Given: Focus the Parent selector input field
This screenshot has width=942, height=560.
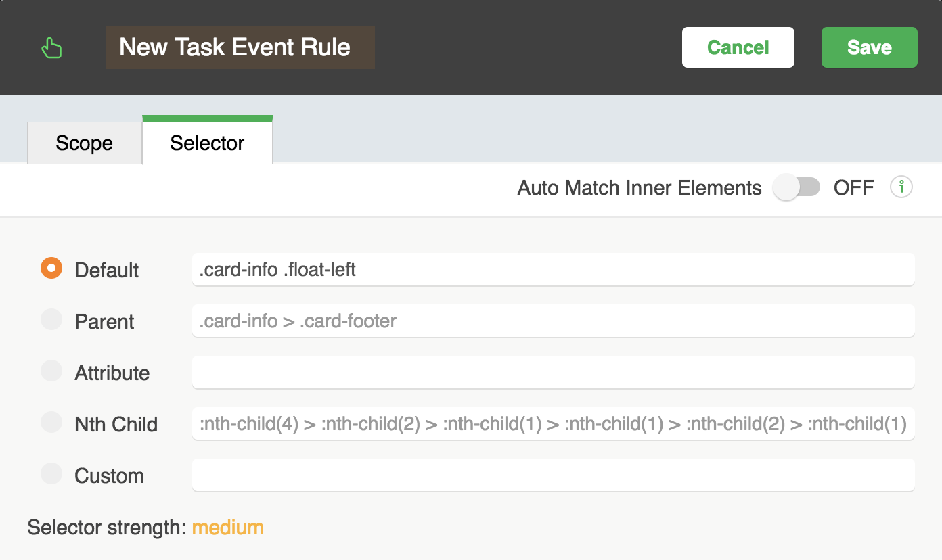Looking at the screenshot, I should [554, 321].
